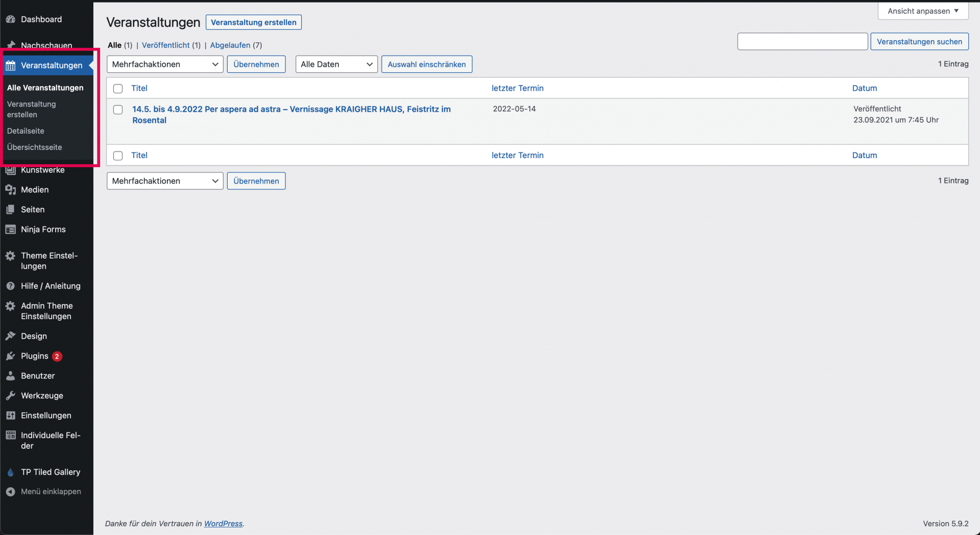The height and width of the screenshot is (535, 980).
Task: Click the Ninja Forms icon
Action: [10, 230]
